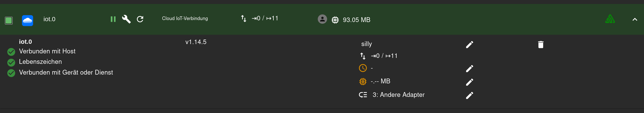This screenshot has width=644, height=113.
Task: Open iot.0 settings wrench icon
Action: click(x=126, y=19)
